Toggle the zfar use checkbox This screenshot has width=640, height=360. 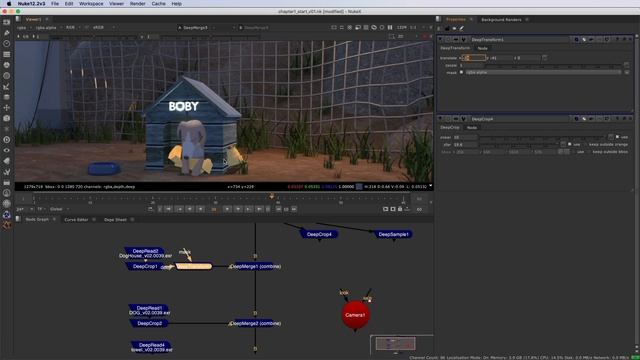[570, 144]
